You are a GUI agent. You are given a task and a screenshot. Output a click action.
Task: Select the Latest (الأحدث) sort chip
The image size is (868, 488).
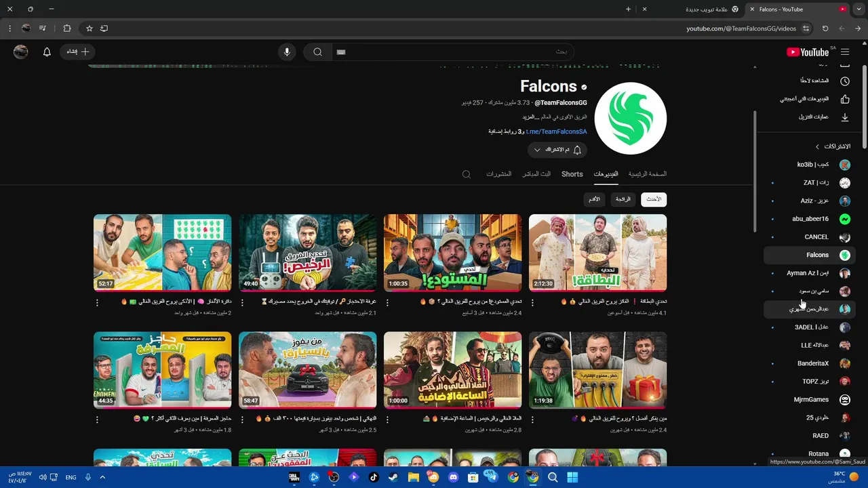654,199
